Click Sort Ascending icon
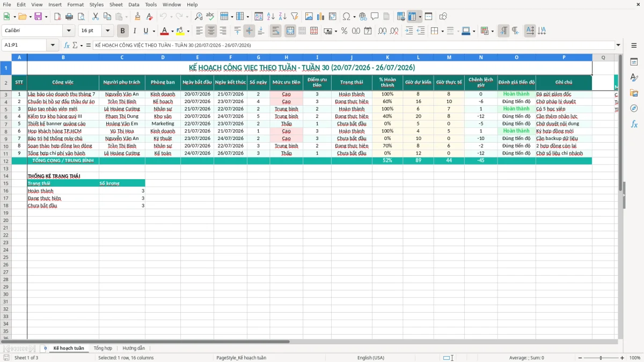The height and width of the screenshot is (362, 644). point(270,17)
